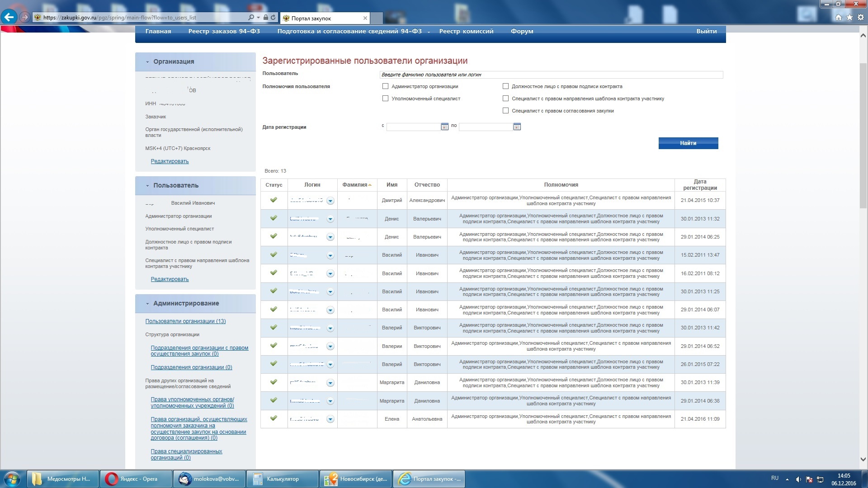Viewport: 868px width, 488px height.
Task: Enable the Уполномоченный специалист checkbox
Action: tap(386, 99)
